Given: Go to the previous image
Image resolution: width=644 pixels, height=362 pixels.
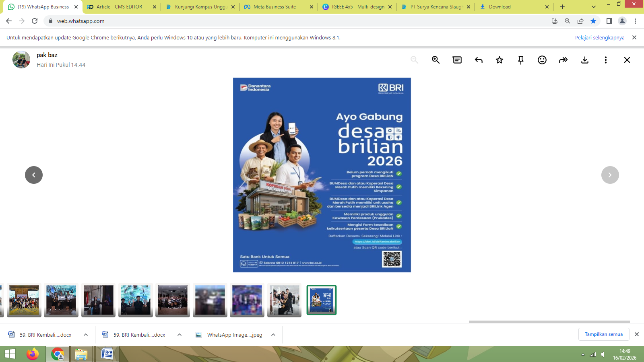Looking at the screenshot, I should (34, 175).
